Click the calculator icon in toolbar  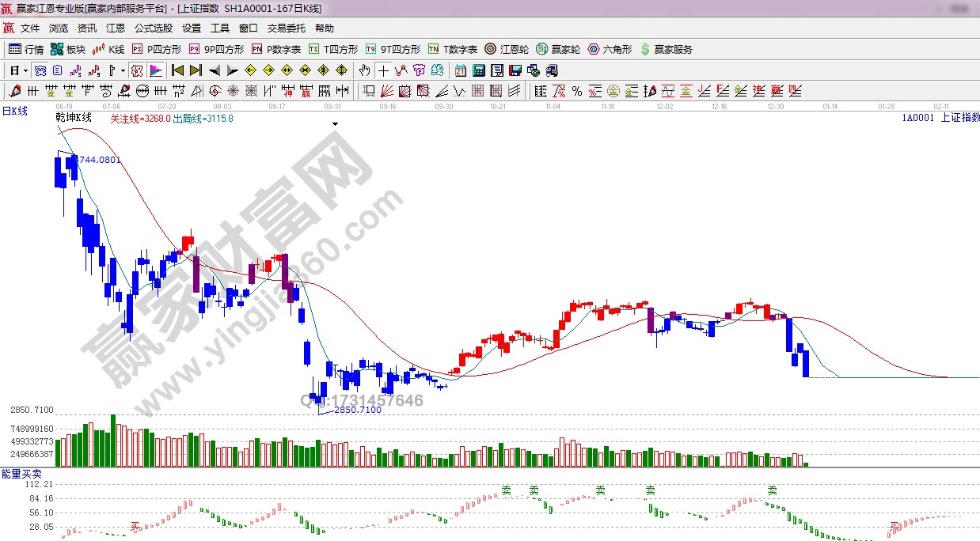click(479, 70)
